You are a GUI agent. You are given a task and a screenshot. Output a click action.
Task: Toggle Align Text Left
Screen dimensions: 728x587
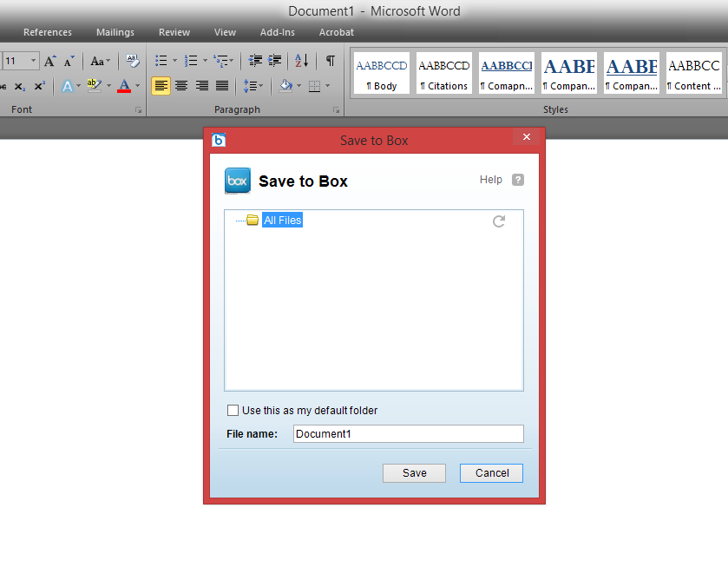coord(161,86)
